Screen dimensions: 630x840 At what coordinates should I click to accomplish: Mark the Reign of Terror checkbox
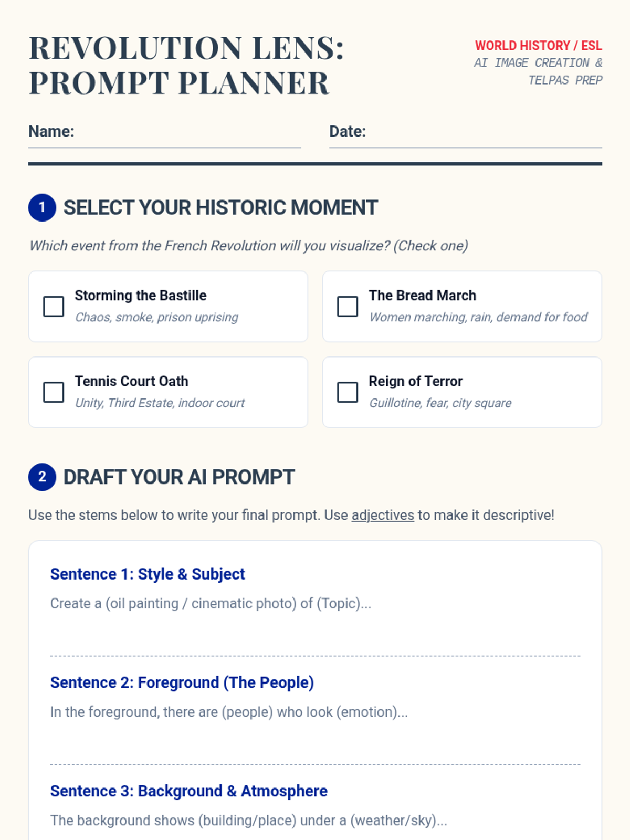click(348, 392)
